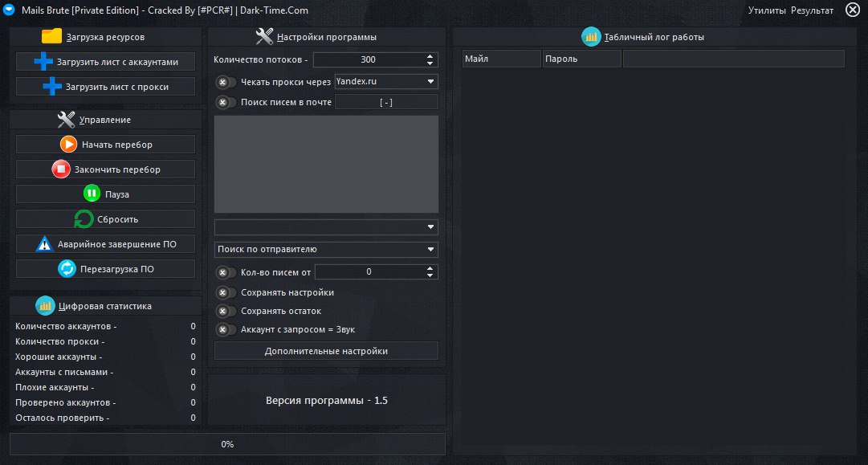Click the "Дополнительные настройки" button
Image resolution: width=868 pixels, height=465 pixels.
coord(326,351)
